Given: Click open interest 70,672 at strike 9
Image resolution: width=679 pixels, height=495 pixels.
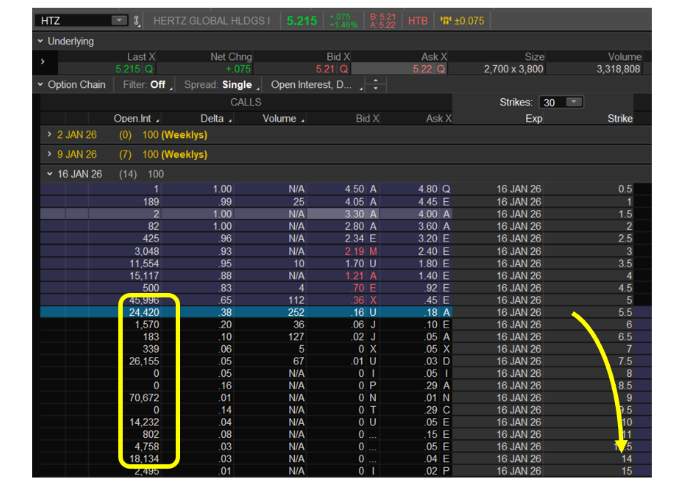Looking at the screenshot, I should click(x=144, y=398).
